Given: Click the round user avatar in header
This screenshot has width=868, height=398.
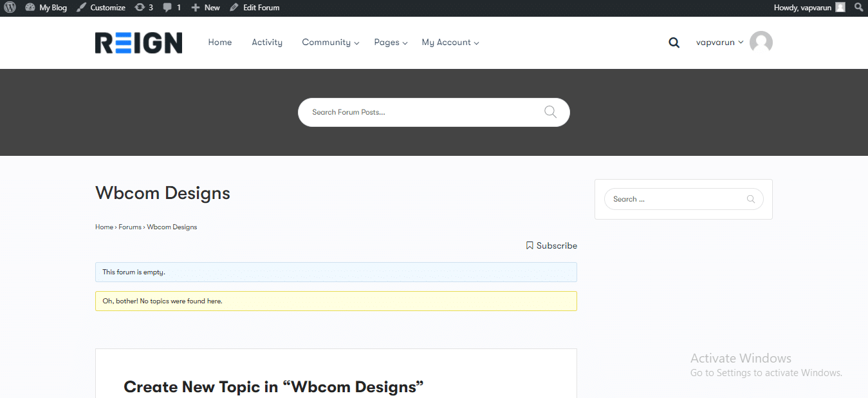Looking at the screenshot, I should pos(761,43).
